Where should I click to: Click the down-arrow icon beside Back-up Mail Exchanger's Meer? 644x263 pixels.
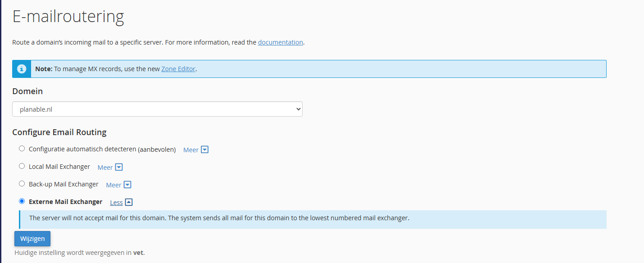(127, 185)
